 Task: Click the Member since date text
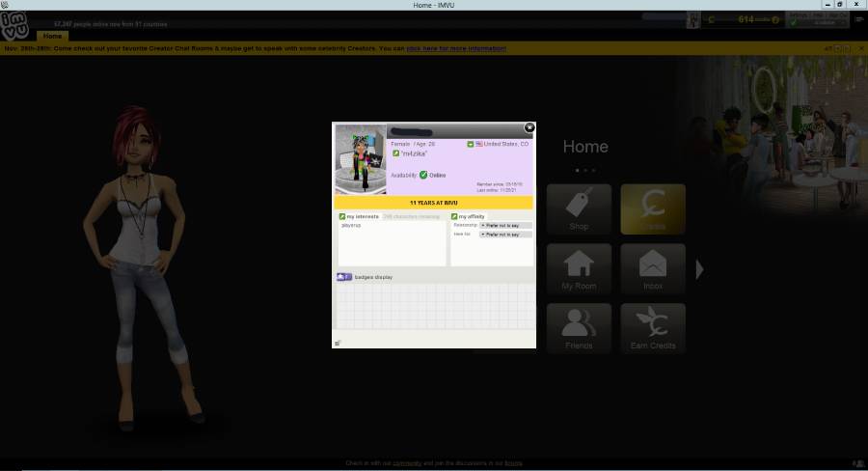click(499, 184)
